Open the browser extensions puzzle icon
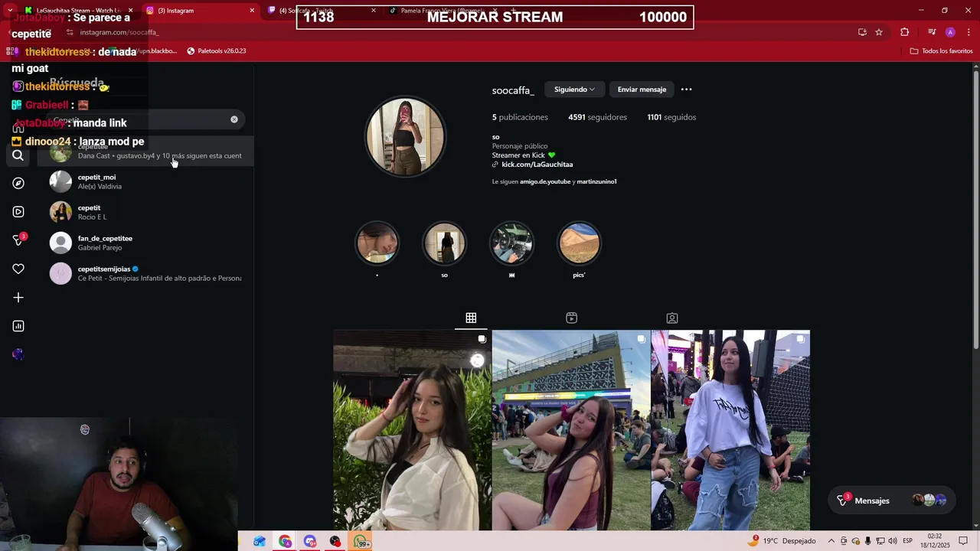980x551 pixels. pyautogui.click(x=905, y=32)
